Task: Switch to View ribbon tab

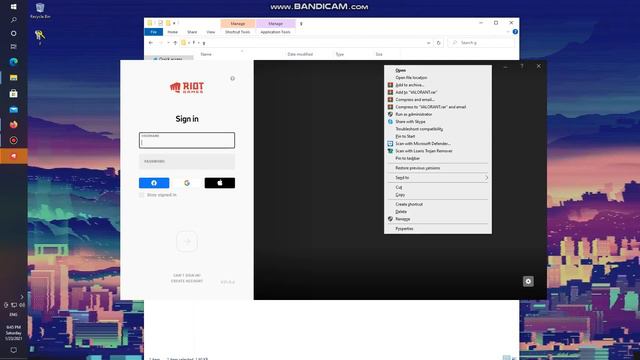Action: coord(211,32)
